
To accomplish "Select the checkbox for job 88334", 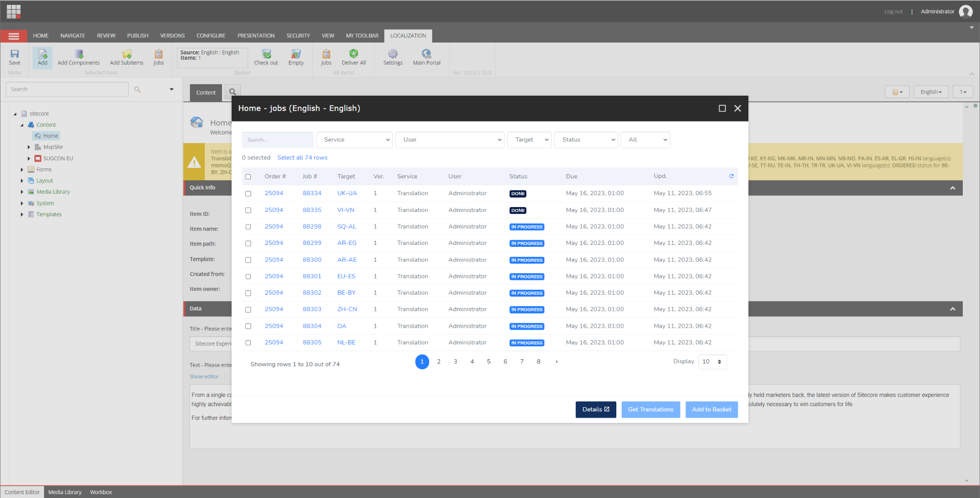I will tap(248, 194).
